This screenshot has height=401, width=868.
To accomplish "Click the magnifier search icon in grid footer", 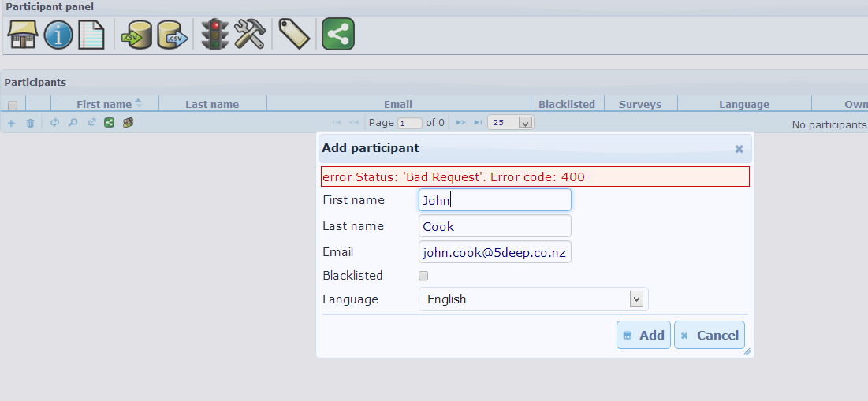I will point(73,123).
